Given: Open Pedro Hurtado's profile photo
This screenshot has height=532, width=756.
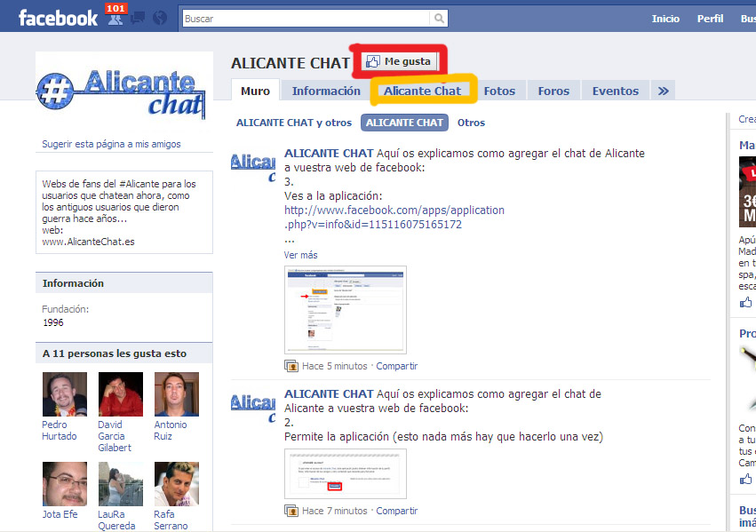Looking at the screenshot, I should tap(65, 394).
